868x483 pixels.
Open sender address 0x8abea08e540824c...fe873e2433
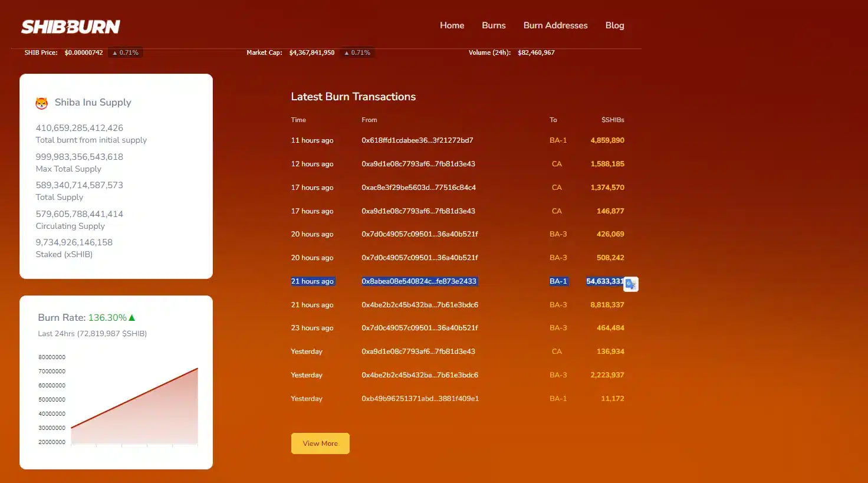(x=419, y=281)
